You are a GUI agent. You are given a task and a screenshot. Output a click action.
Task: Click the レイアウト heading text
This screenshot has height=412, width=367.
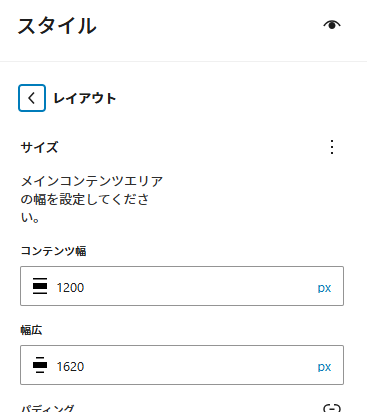[85, 98]
